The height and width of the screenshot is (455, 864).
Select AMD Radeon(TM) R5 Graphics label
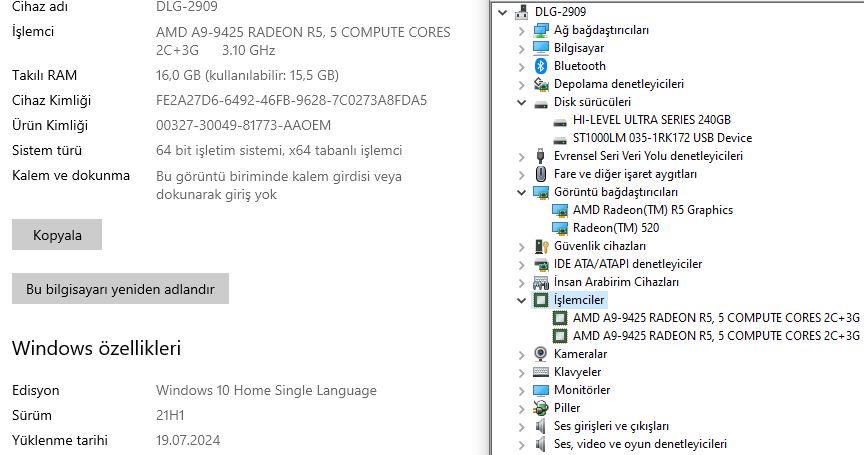[653, 210]
